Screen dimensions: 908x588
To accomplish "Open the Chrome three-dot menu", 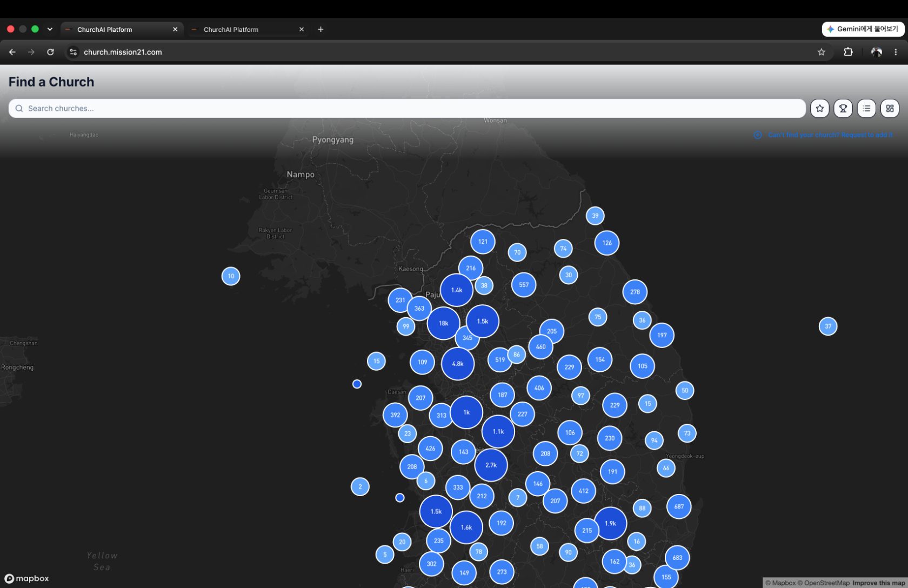I will (x=896, y=52).
